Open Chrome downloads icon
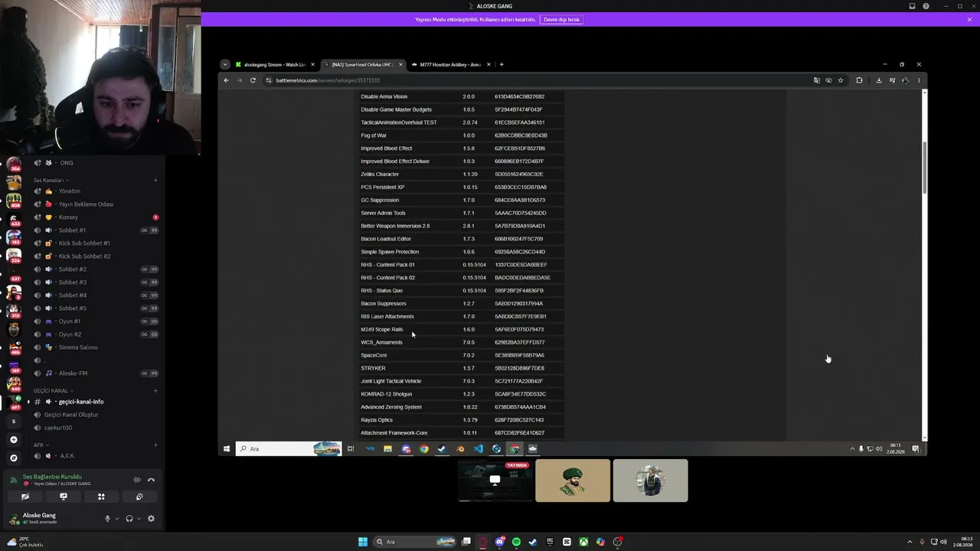 pyautogui.click(x=879, y=80)
